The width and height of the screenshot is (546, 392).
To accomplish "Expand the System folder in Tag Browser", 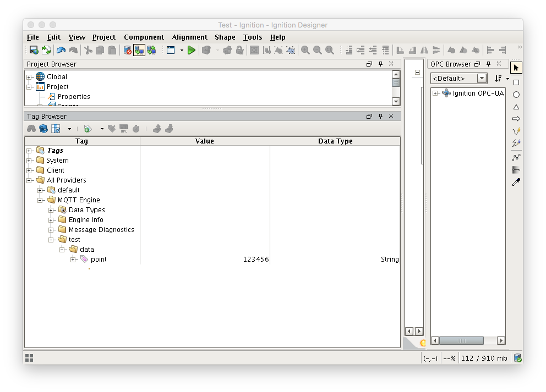I will point(29,161).
